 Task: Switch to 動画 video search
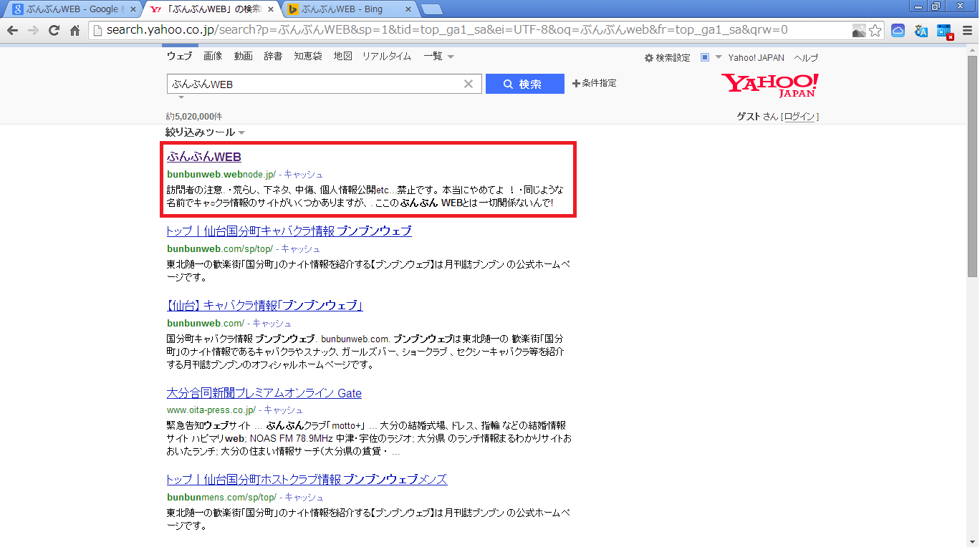pyautogui.click(x=243, y=57)
